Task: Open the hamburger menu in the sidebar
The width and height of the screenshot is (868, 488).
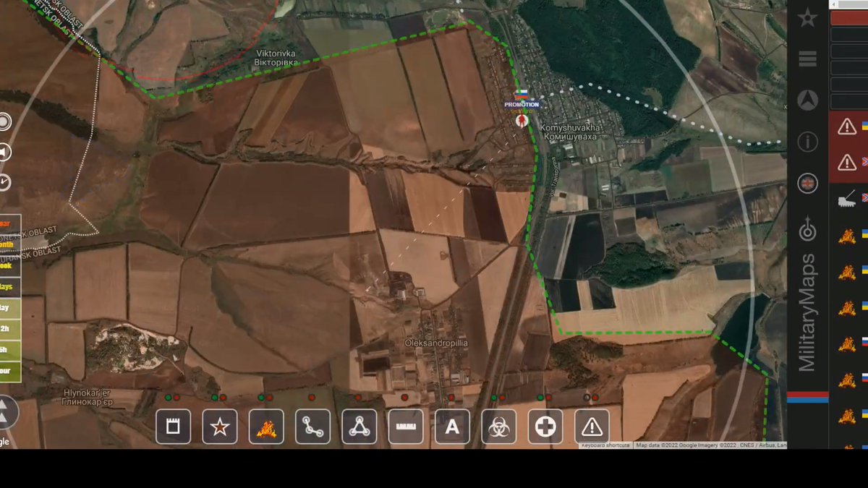Action: coord(807,59)
